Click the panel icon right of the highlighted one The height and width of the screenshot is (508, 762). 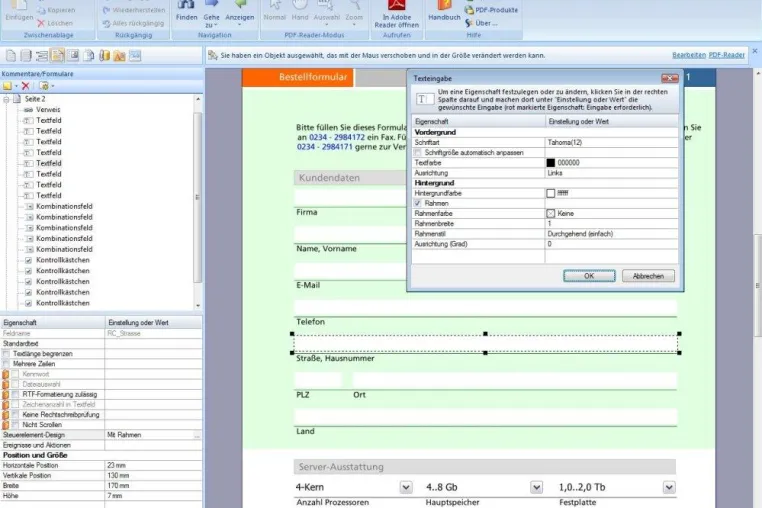tap(73, 55)
